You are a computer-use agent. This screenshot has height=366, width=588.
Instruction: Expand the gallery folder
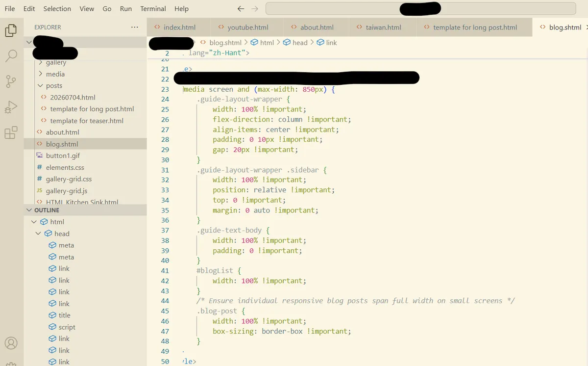pyautogui.click(x=40, y=62)
